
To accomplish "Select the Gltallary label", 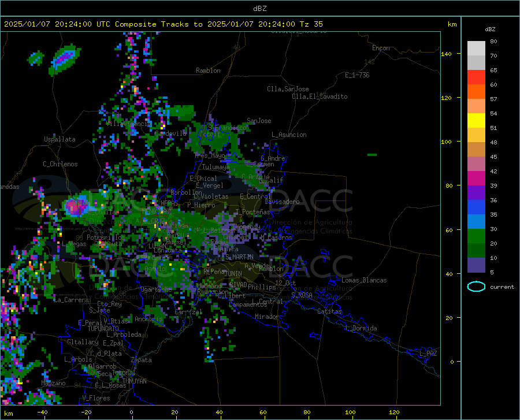I will click(83, 342).
